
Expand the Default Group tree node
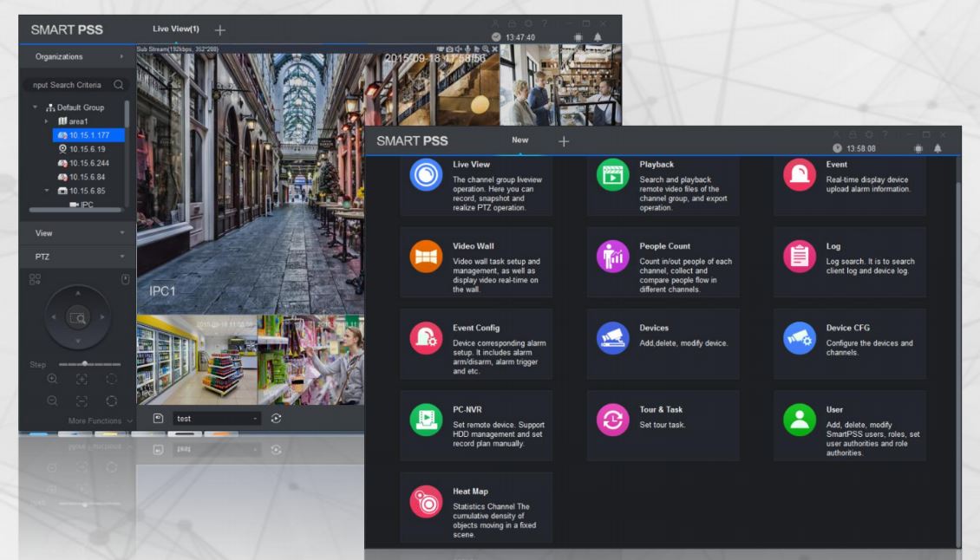click(35, 107)
